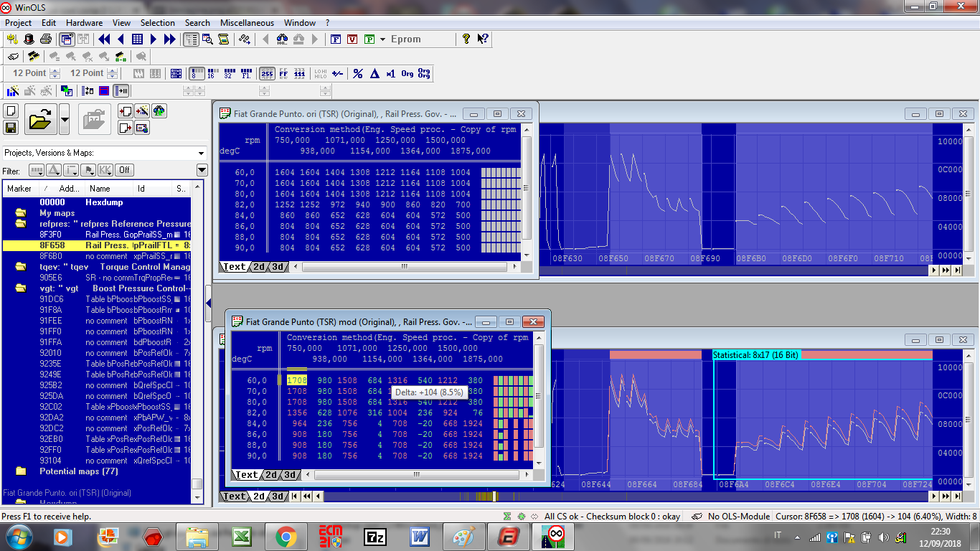This screenshot has width=980, height=551.
Task: Jump to previous map with double-left arrow
Action: click(x=104, y=39)
